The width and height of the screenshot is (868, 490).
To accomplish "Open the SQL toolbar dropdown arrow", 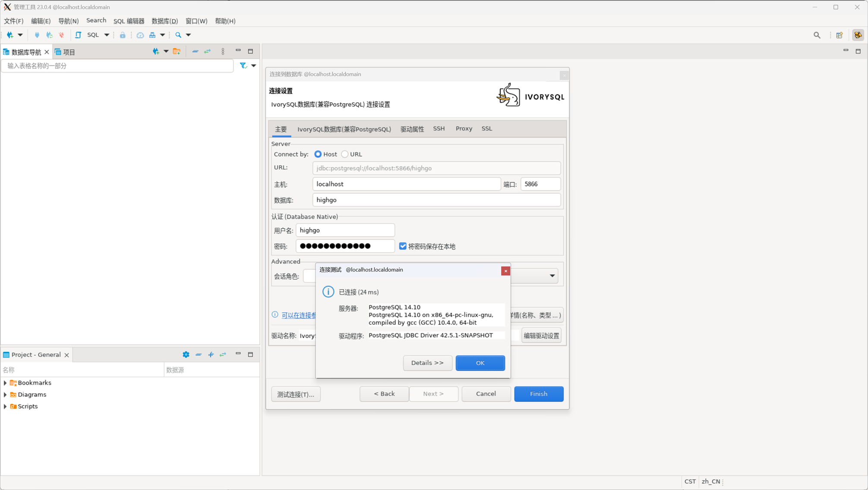I will [107, 35].
